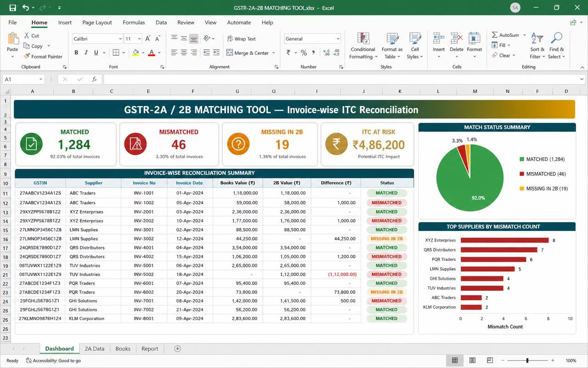Toggle Bold formatting
The height and width of the screenshot is (368, 588).
(x=76, y=53)
